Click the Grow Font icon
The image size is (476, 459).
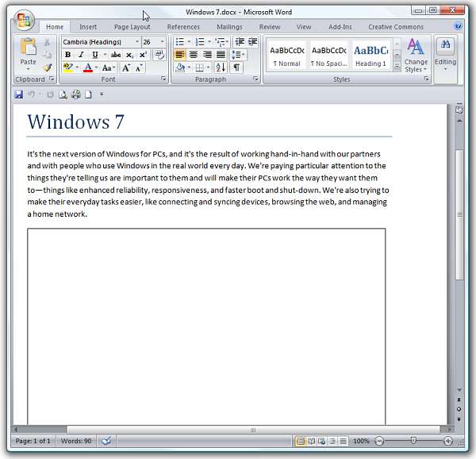coord(126,67)
